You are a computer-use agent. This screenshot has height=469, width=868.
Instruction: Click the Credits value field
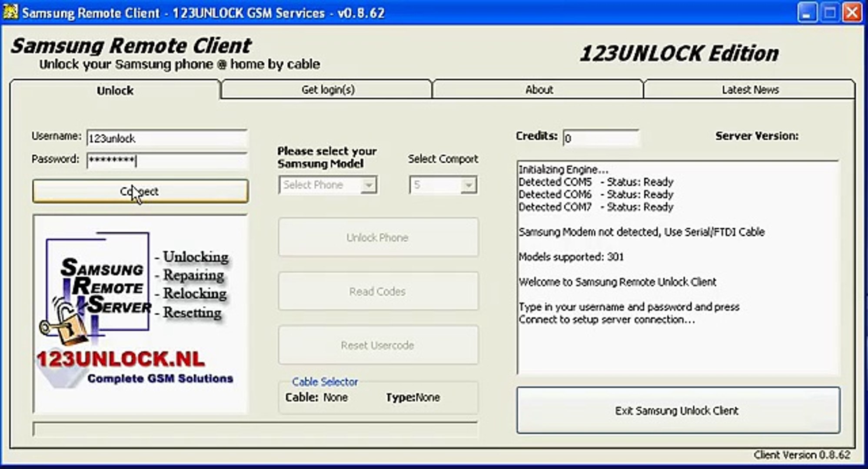pos(601,138)
